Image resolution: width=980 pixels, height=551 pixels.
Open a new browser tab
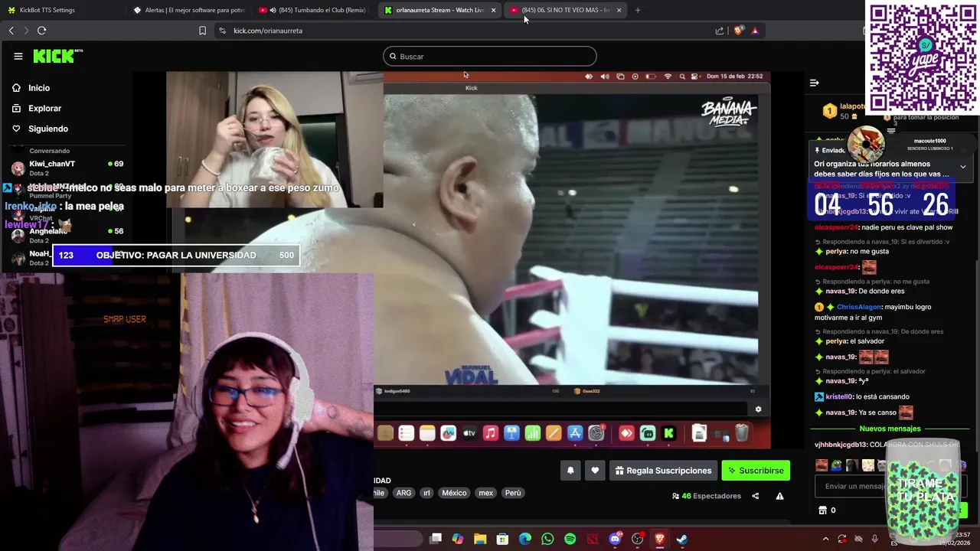638,10
